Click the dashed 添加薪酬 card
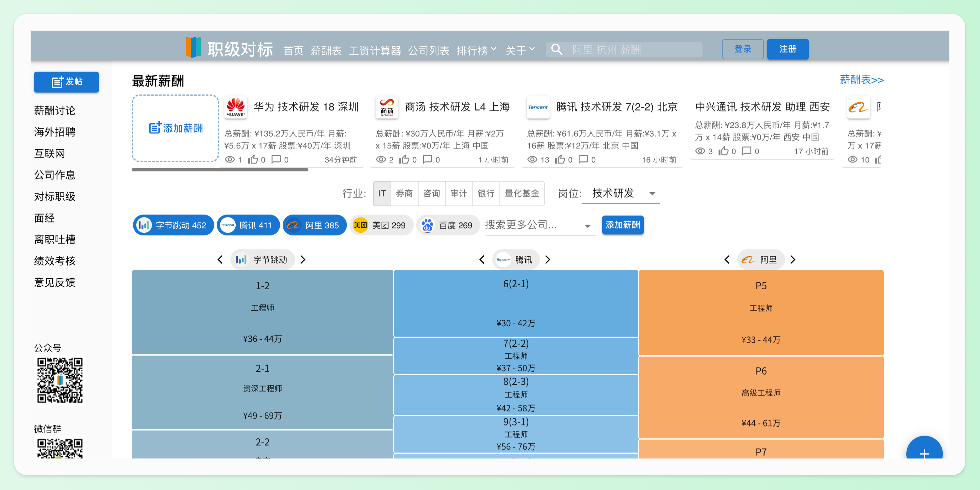This screenshot has height=490, width=980. [x=175, y=128]
